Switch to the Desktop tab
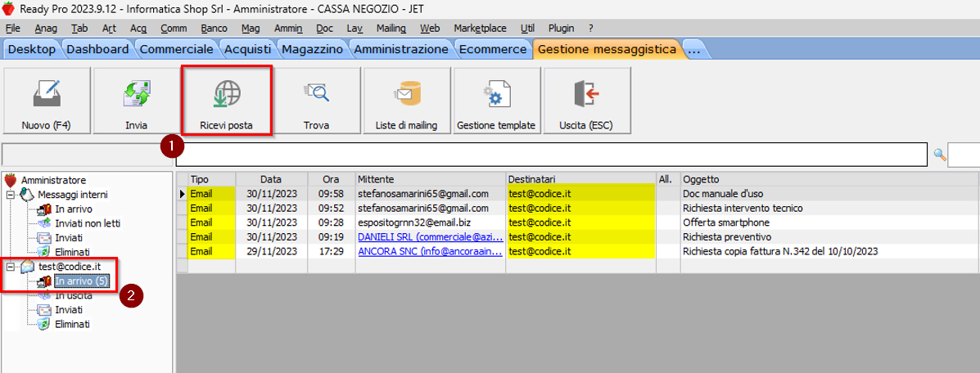980x373 pixels. coord(32,49)
